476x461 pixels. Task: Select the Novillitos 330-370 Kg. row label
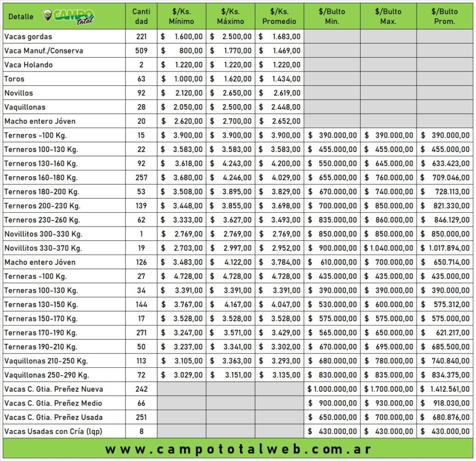pos(43,248)
